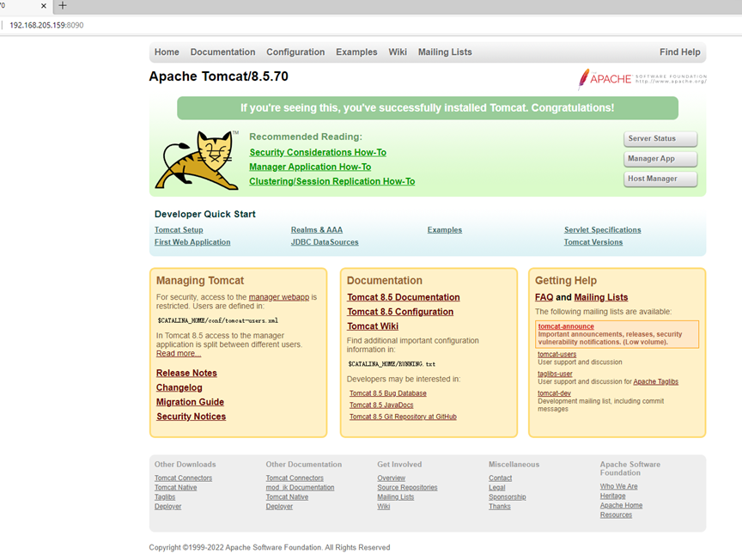Screen dimensions: 742x560
Task: Open the Contact link
Action: click(500, 478)
